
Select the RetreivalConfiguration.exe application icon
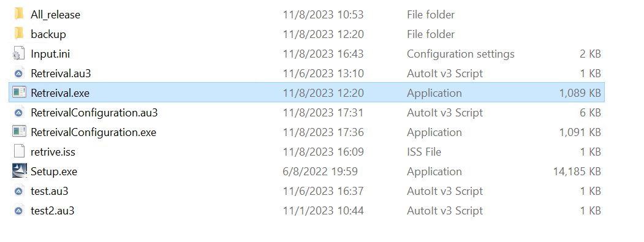click(x=20, y=132)
